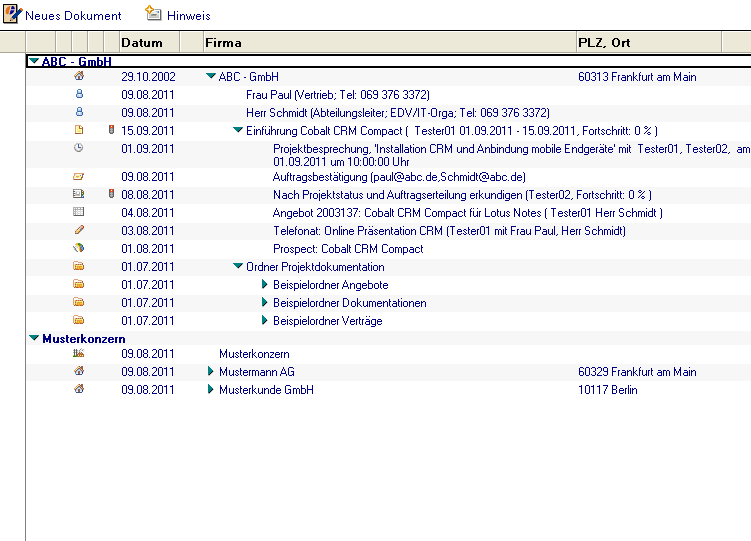
Task: Click the Hinweis note icon
Action: click(x=153, y=14)
